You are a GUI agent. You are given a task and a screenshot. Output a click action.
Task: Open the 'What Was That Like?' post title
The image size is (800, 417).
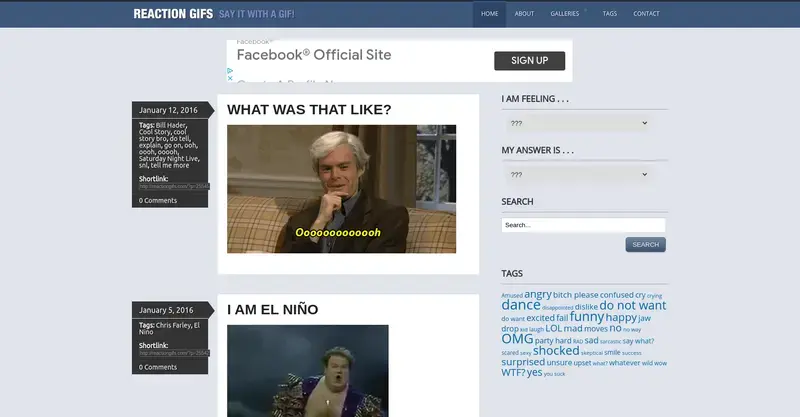[309, 110]
